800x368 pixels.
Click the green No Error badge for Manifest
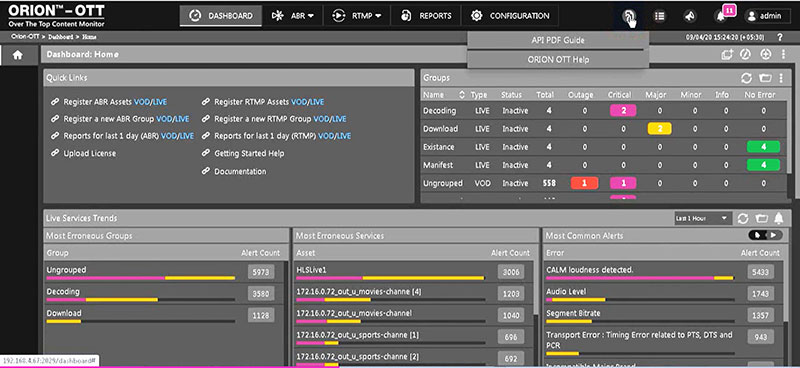pos(763,165)
